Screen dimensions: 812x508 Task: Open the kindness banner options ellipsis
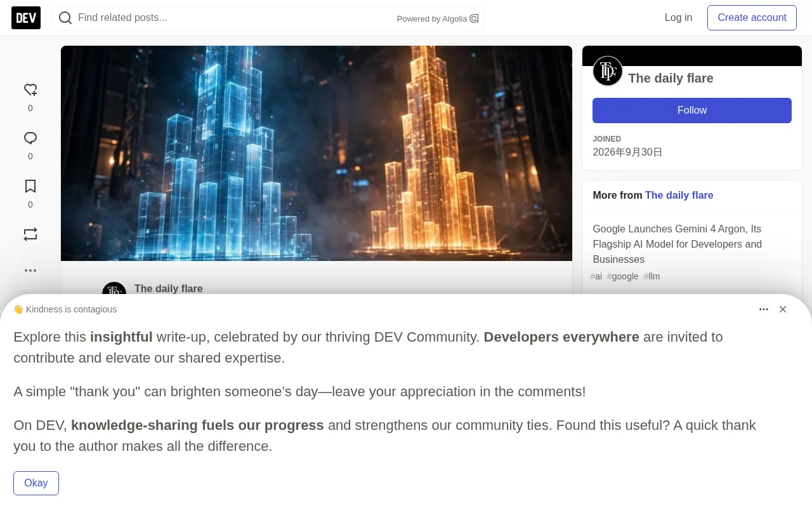tap(764, 309)
